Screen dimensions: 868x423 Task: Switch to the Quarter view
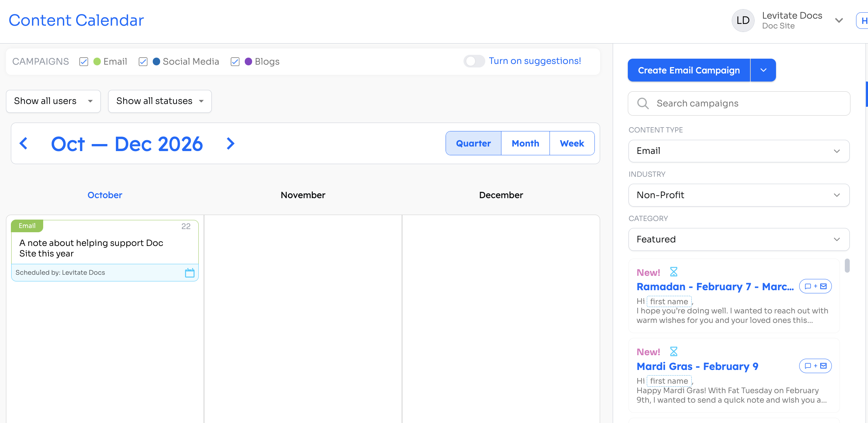point(473,143)
